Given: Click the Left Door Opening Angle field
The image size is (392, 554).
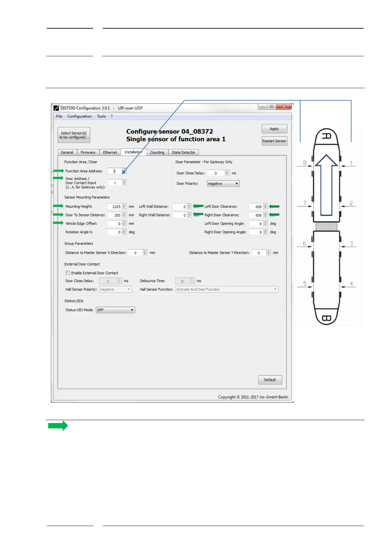Looking at the screenshot, I should pos(256,224).
